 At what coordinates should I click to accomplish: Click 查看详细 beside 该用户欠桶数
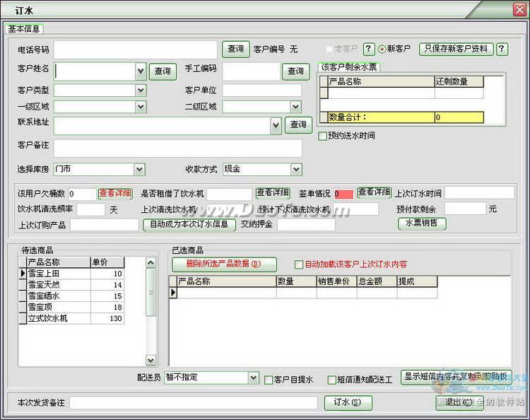(115, 194)
